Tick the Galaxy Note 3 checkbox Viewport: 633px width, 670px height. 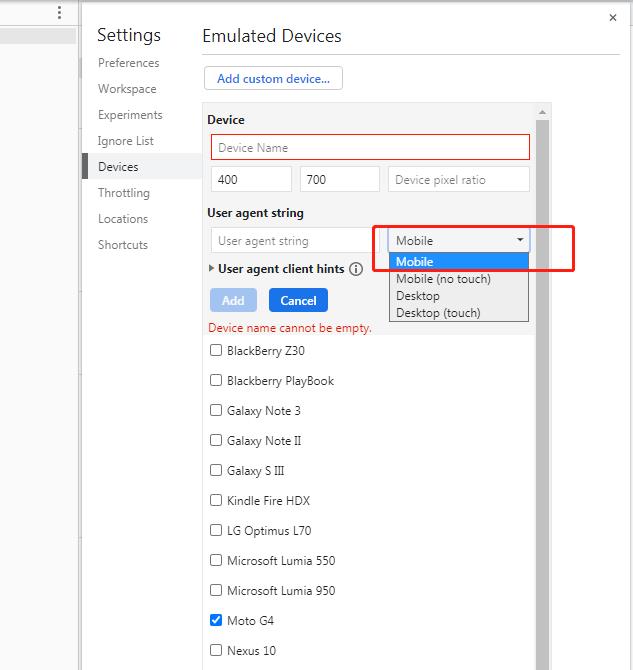click(216, 411)
